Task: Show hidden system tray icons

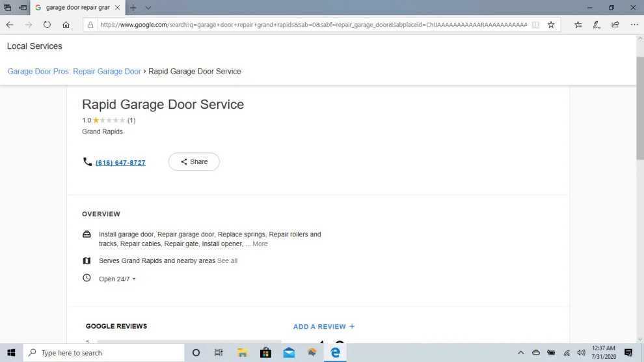Action: coord(521,352)
